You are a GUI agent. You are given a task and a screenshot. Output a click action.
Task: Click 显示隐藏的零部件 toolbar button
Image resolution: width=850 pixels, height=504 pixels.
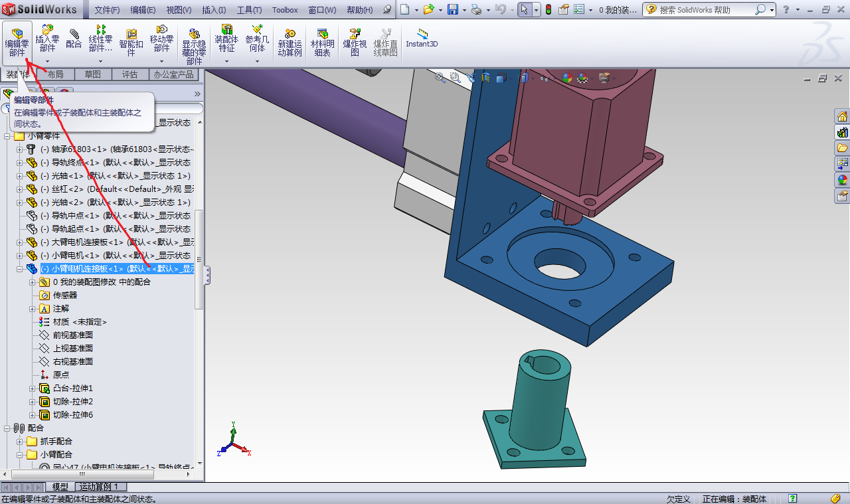click(194, 45)
